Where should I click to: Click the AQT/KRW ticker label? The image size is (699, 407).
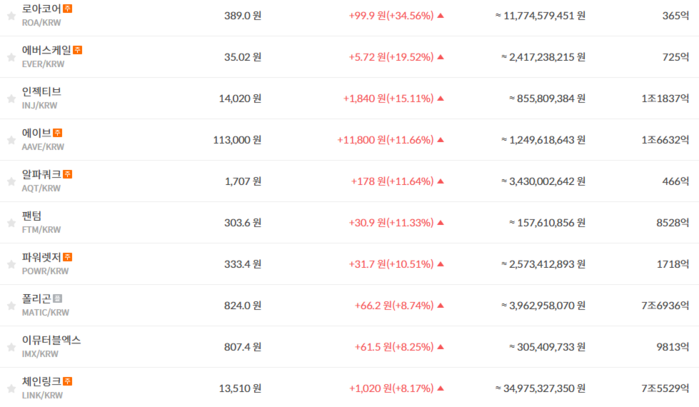tap(41, 189)
